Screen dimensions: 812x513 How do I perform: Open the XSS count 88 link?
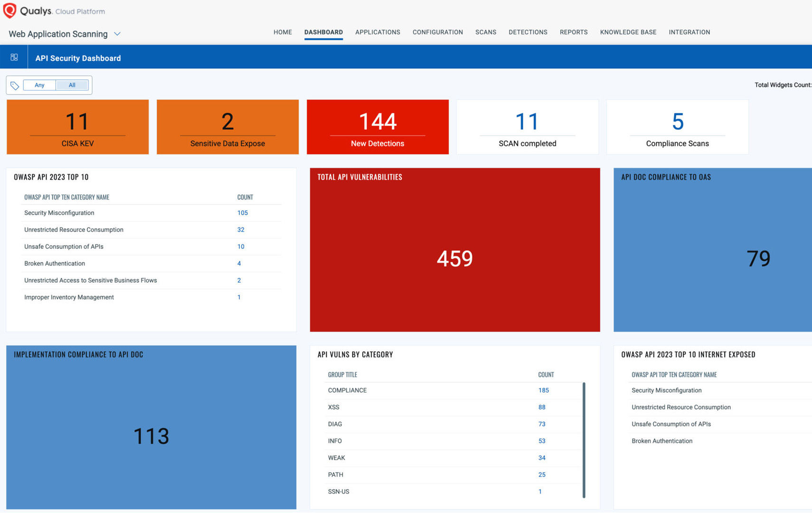(x=542, y=407)
